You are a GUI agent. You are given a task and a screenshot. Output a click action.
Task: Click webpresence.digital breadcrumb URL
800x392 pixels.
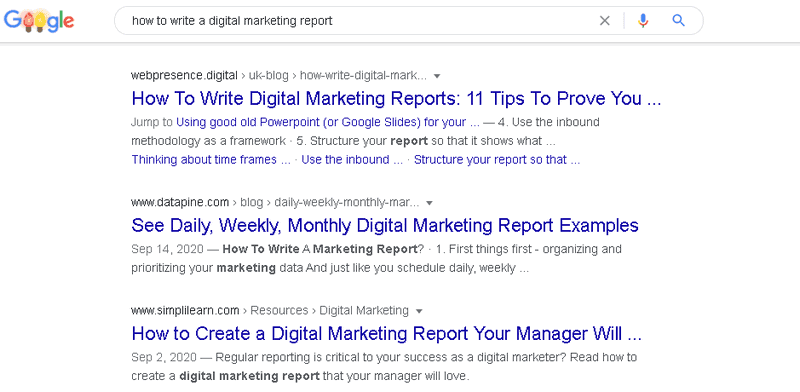click(184, 76)
